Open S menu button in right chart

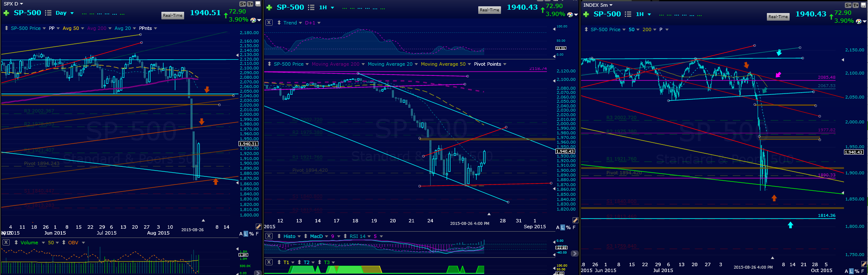click(x=848, y=5)
